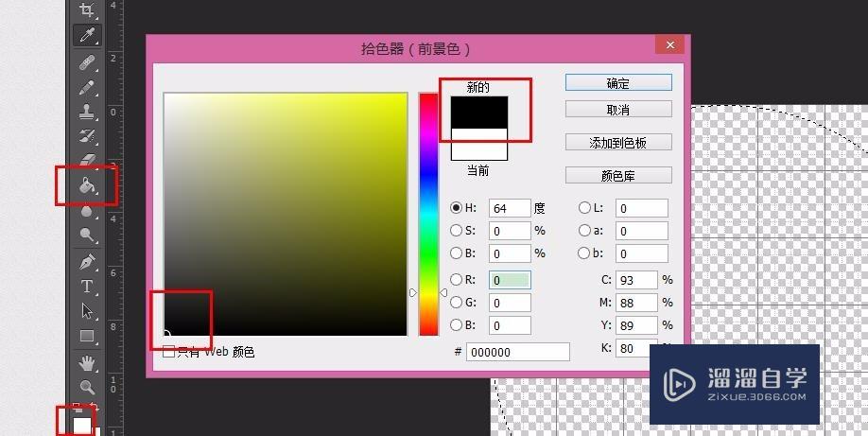Viewport: 868px width, 436px height.
Task: Choose the H hue radio button
Action: pos(456,208)
